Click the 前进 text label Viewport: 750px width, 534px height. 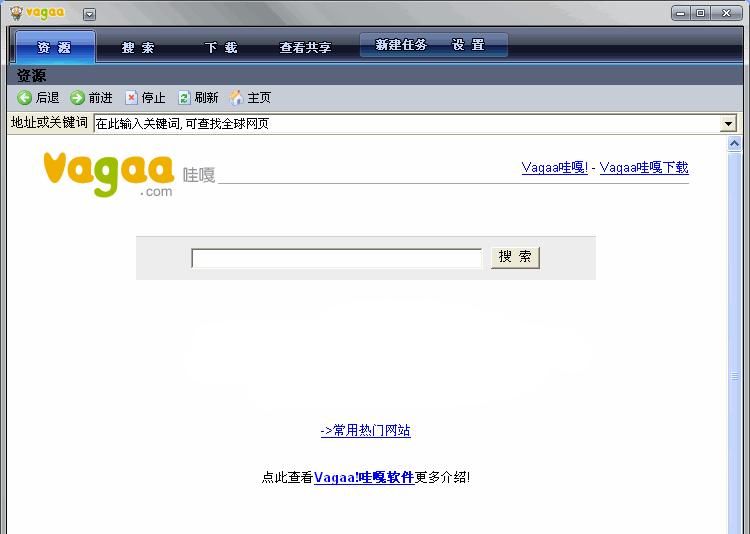point(100,98)
